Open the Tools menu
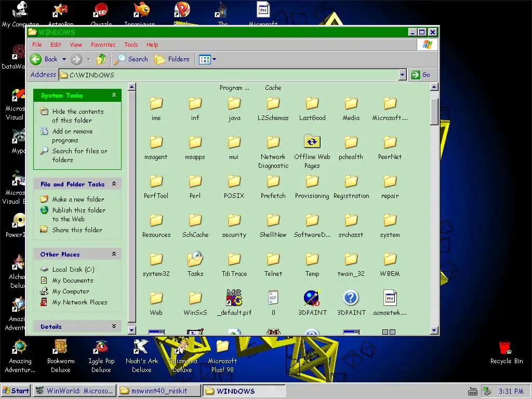This screenshot has width=532, height=399. [x=131, y=45]
